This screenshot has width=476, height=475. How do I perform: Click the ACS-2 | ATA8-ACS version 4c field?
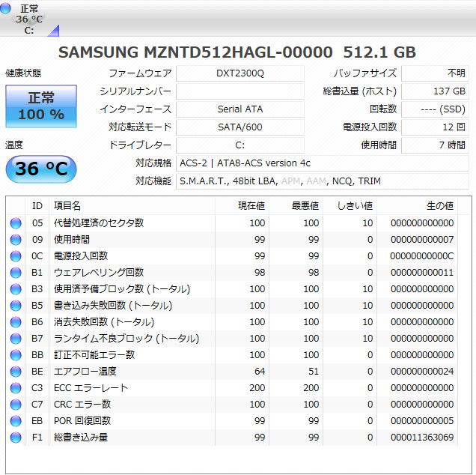[323, 163]
